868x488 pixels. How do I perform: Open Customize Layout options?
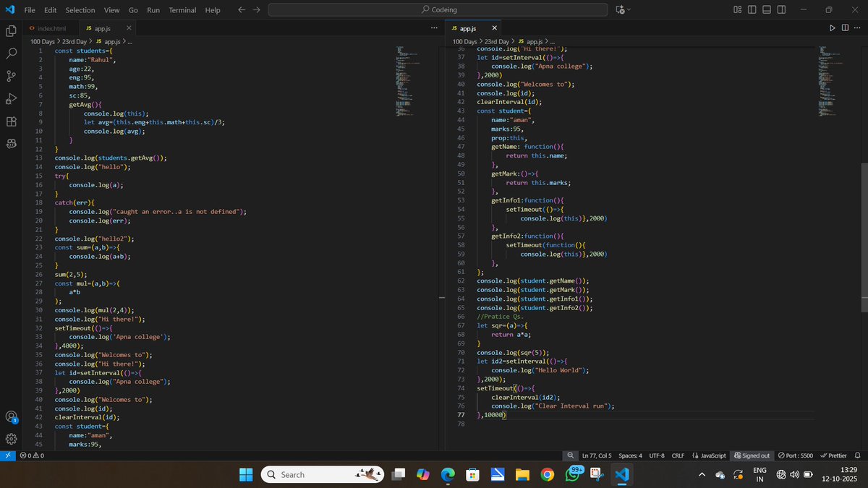point(736,9)
